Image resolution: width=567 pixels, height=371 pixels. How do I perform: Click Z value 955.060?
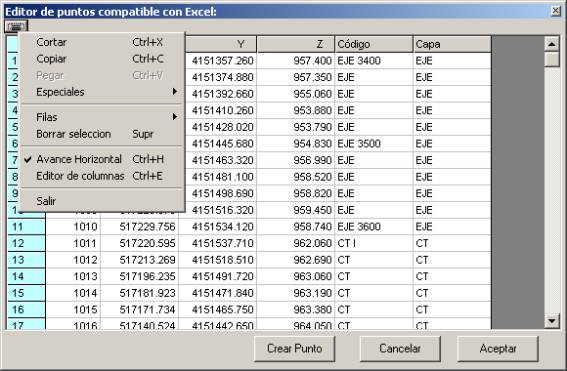(296, 94)
